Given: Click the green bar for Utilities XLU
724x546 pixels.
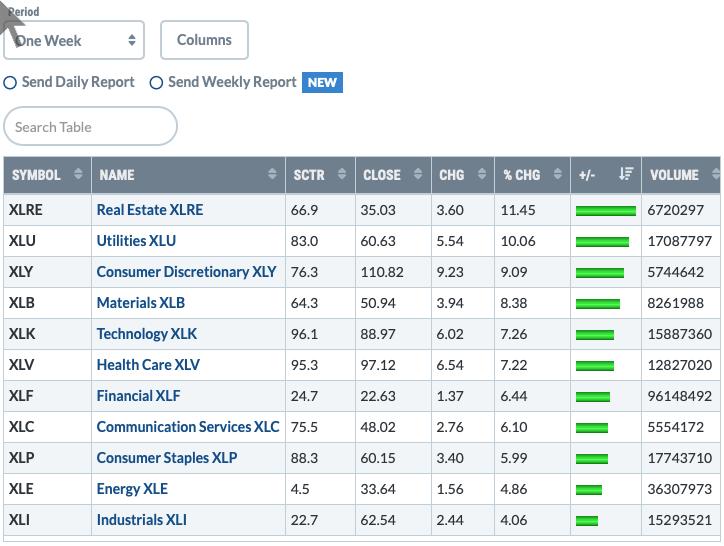Looking at the screenshot, I should [602, 242].
